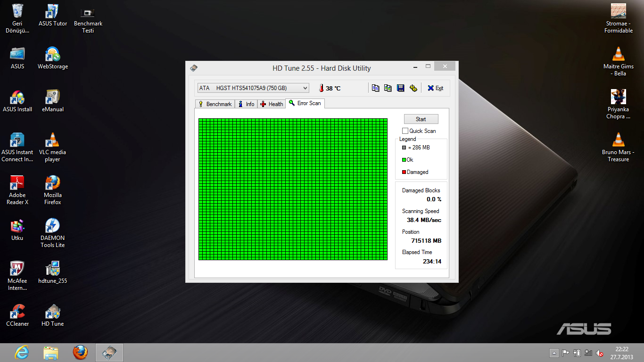644x362 pixels.
Task: Switch to the Info tab
Action: pos(246,104)
